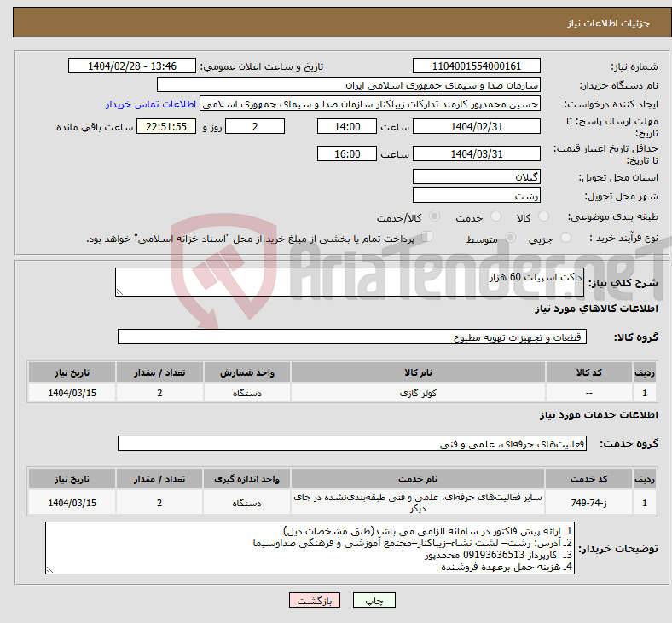
Task: Click the phone number line کارپرداز 09193636513
Action: [498, 555]
